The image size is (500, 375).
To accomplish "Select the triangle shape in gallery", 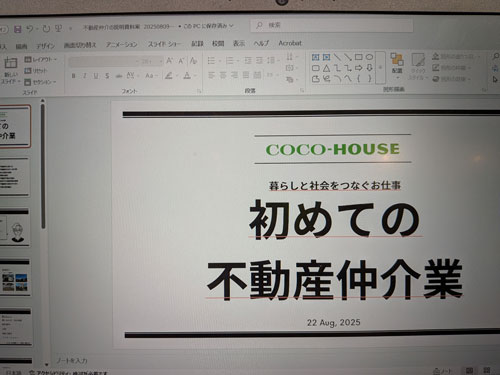I will 327,68.
